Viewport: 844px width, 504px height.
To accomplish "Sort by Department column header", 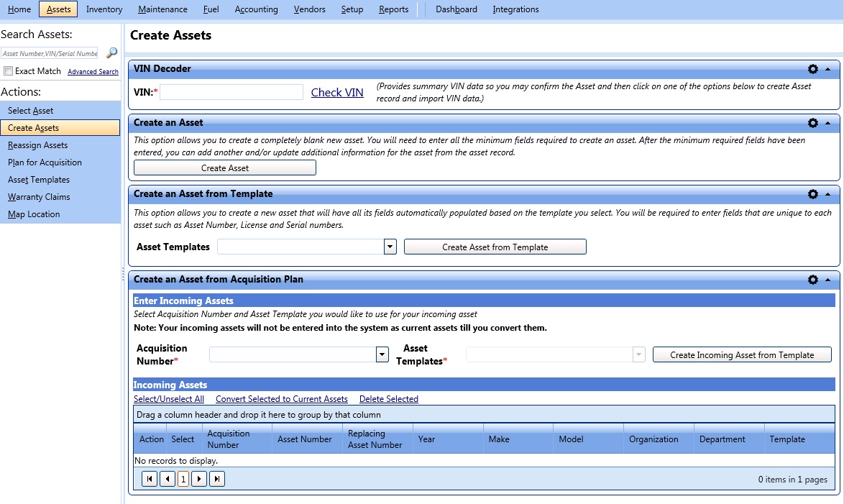I will [x=729, y=439].
